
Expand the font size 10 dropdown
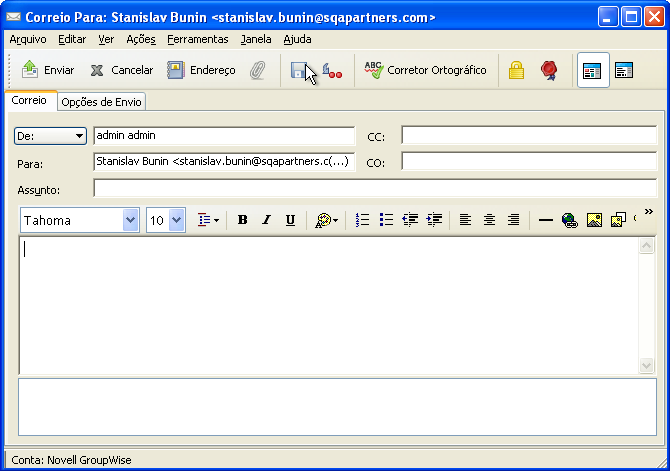[176, 221]
